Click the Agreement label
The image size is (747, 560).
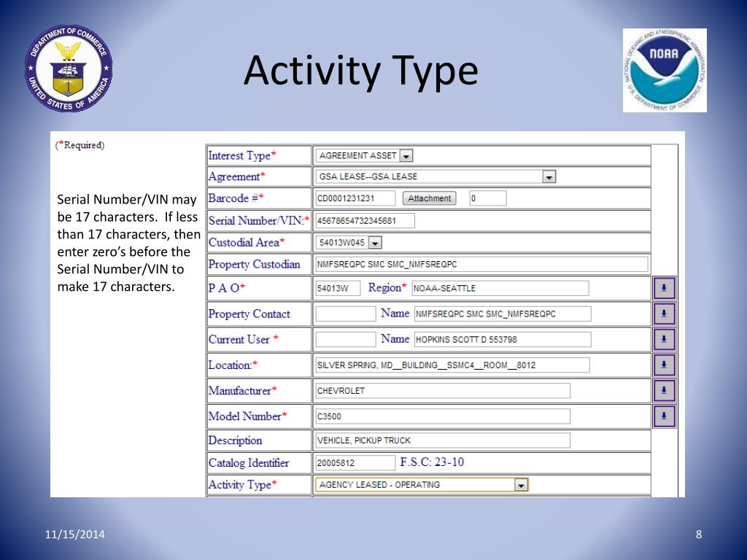pyautogui.click(x=237, y=176)
